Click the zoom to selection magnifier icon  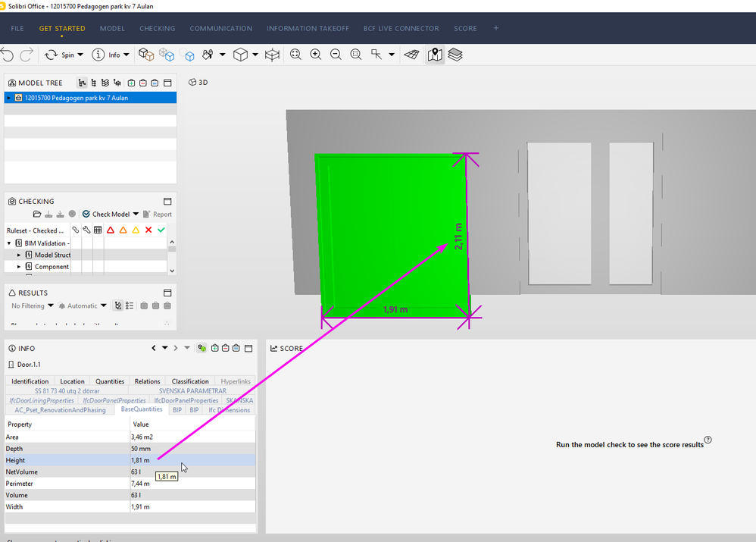click(356, 55)
